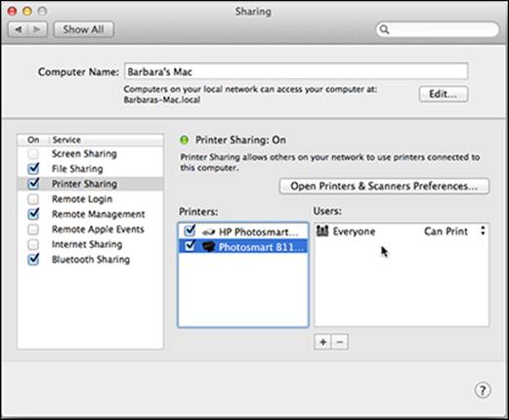Open Printers & Scanners Preferences

coord(384,187)
